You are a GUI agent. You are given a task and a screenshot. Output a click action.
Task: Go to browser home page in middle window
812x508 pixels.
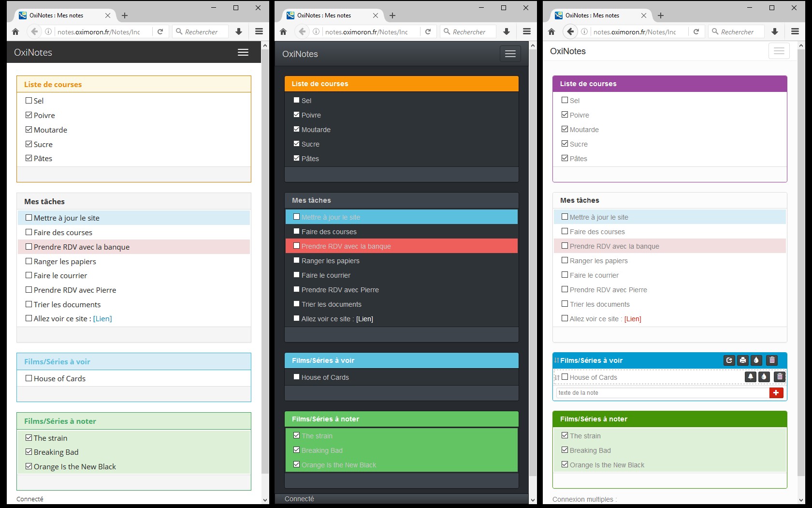click(283, 32)
